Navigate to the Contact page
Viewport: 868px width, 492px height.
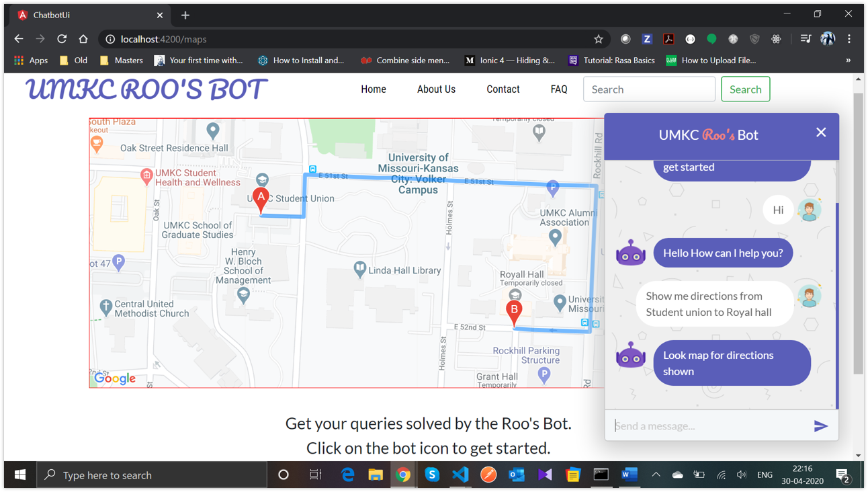coord(503,89)
